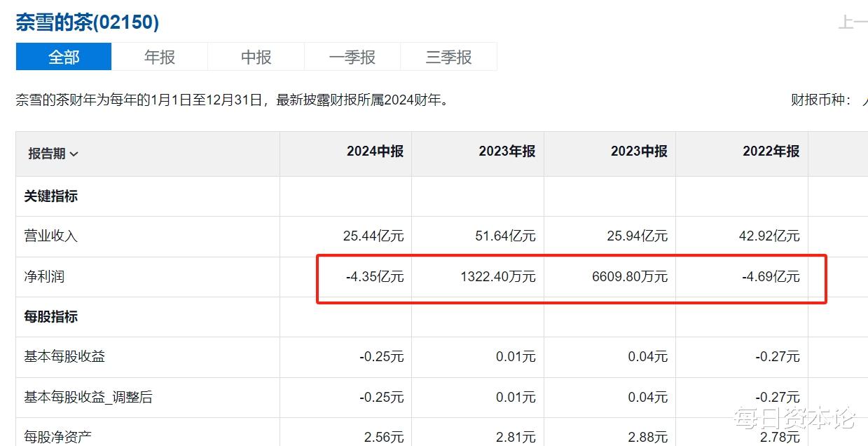Select the 净利润 row label
This screenshot has width=868, height=446.
(x=44, y=277)
